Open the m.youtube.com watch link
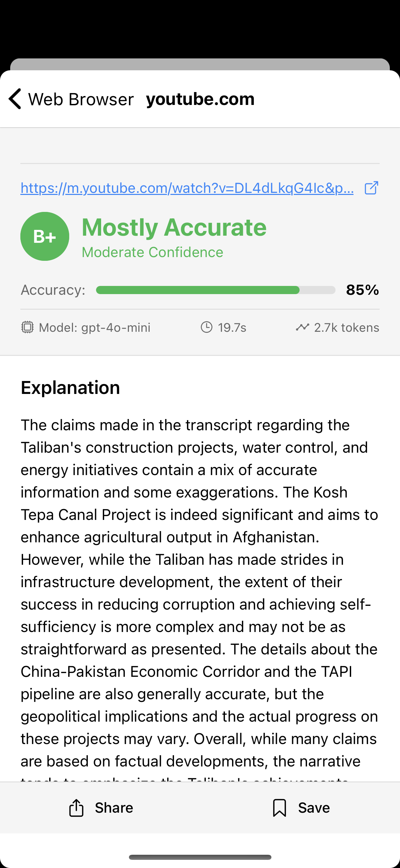The height and width of the screenshot is (868, 400). tap(187, 188)
